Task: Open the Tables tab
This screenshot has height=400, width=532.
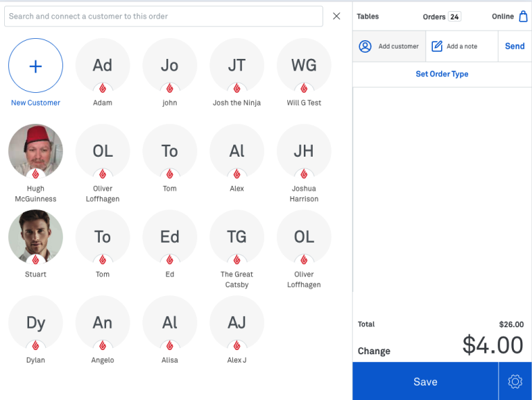Action: pyautogui.click(x=368, y=16)
